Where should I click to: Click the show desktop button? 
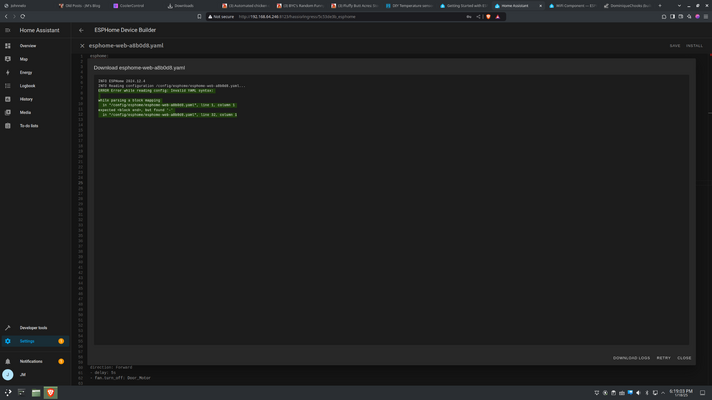(702, 393)
